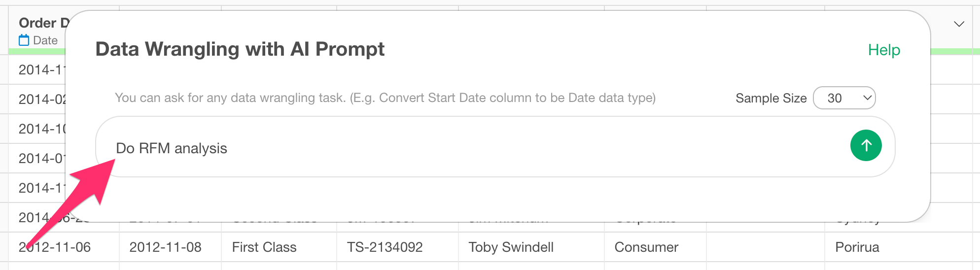Click the calendar icon under Order Date
Screen dimensions: 980x270
pos(24,40)
